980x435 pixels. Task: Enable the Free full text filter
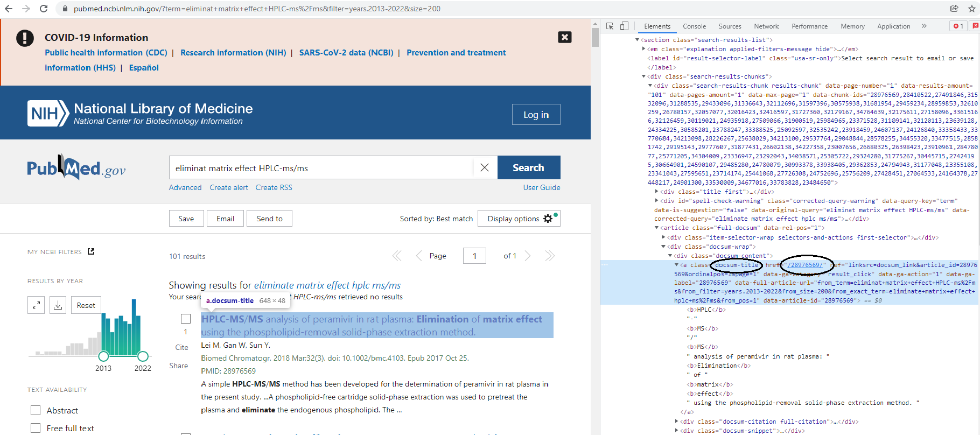[36, 428]
